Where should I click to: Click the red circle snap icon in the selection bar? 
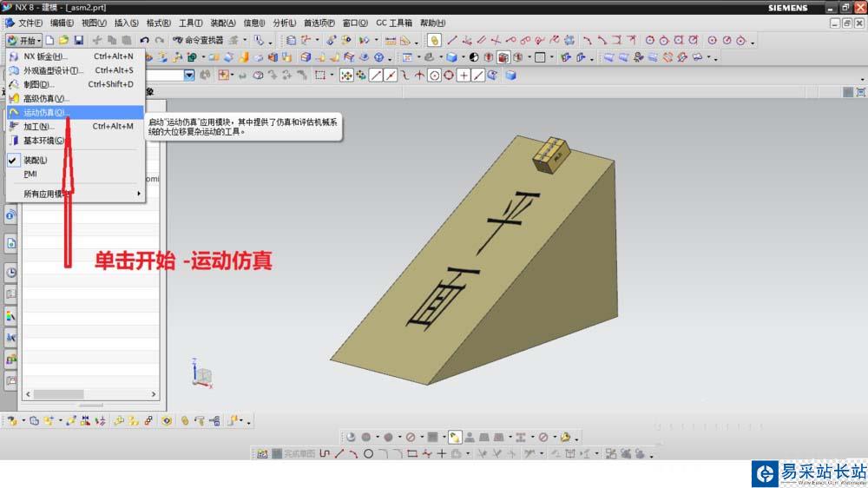pos(449,76)
